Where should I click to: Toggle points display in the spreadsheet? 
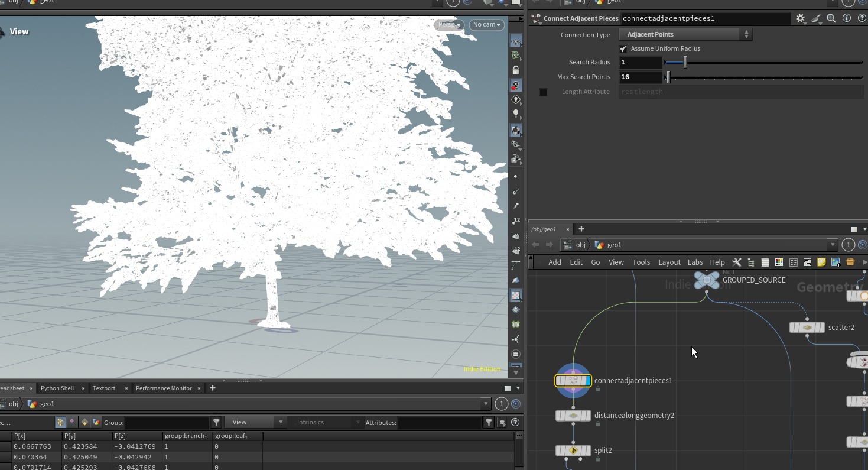[x=60, y=422]
